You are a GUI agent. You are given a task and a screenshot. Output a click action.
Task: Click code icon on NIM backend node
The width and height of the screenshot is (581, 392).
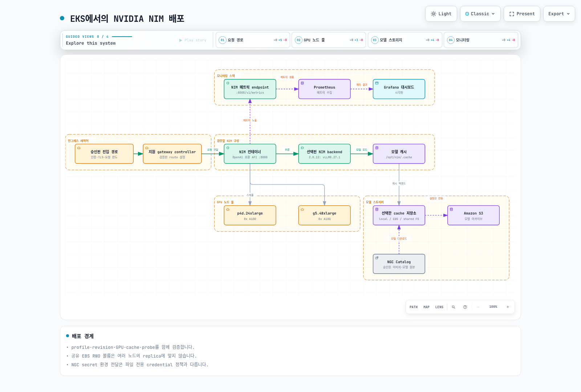[x=302, y=148]
